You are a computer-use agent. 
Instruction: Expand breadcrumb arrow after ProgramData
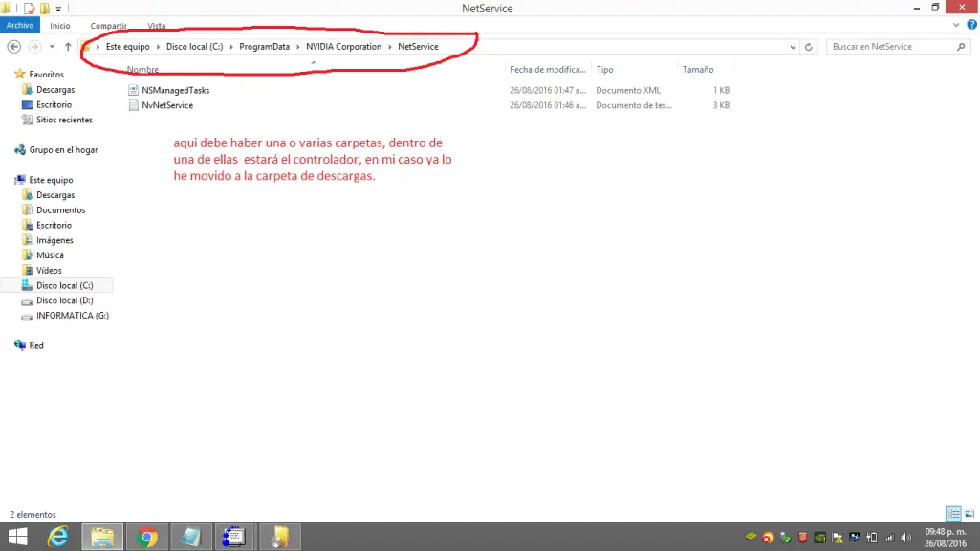tap(298, 47)
